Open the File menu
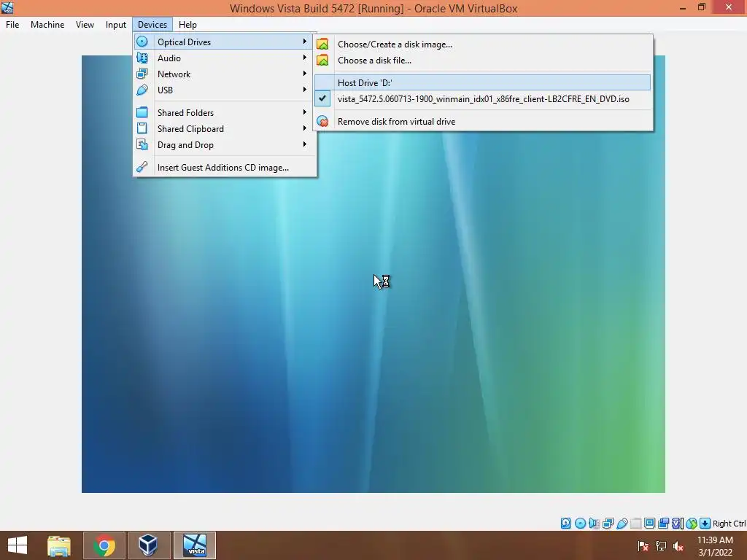The image size is (747, 560). click(12, 25)
